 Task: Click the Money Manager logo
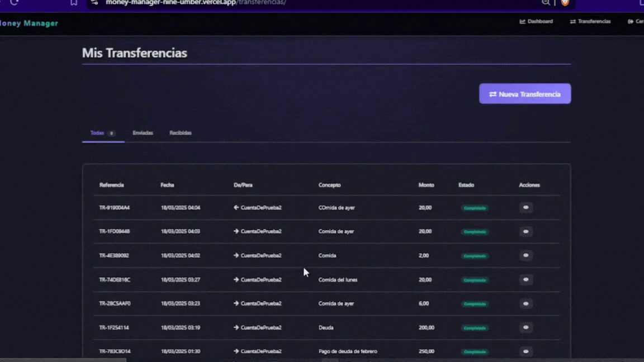29,23
